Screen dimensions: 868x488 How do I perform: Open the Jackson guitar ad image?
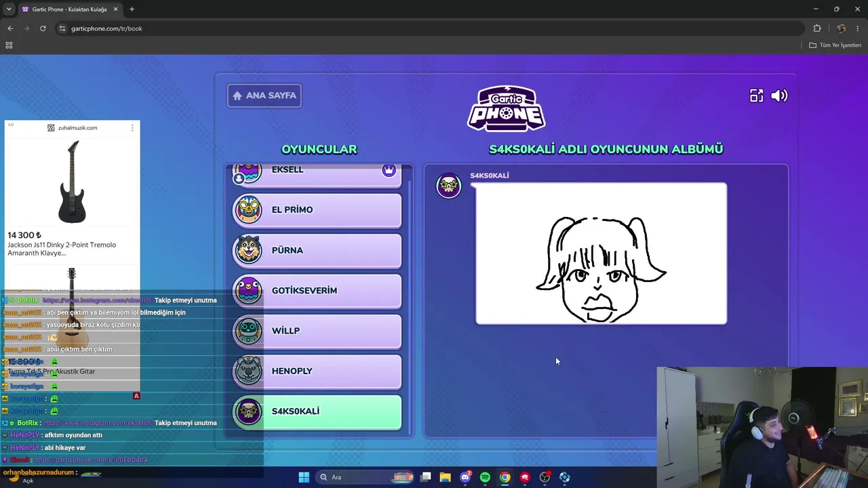pos(72,182)
